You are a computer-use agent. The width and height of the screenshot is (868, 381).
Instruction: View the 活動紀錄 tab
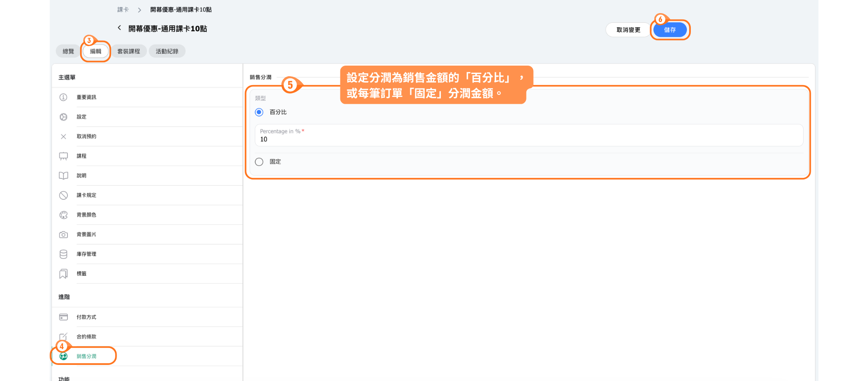click(167, 51)
